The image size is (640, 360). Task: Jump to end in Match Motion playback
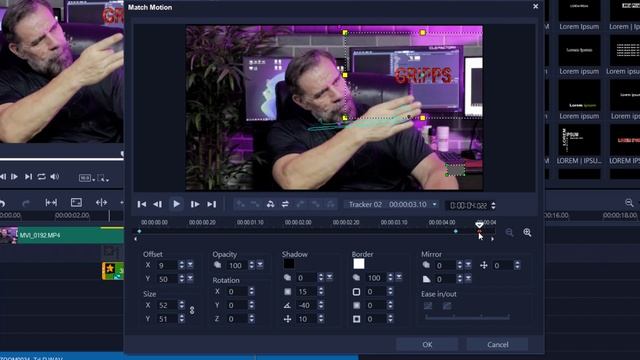211,204
